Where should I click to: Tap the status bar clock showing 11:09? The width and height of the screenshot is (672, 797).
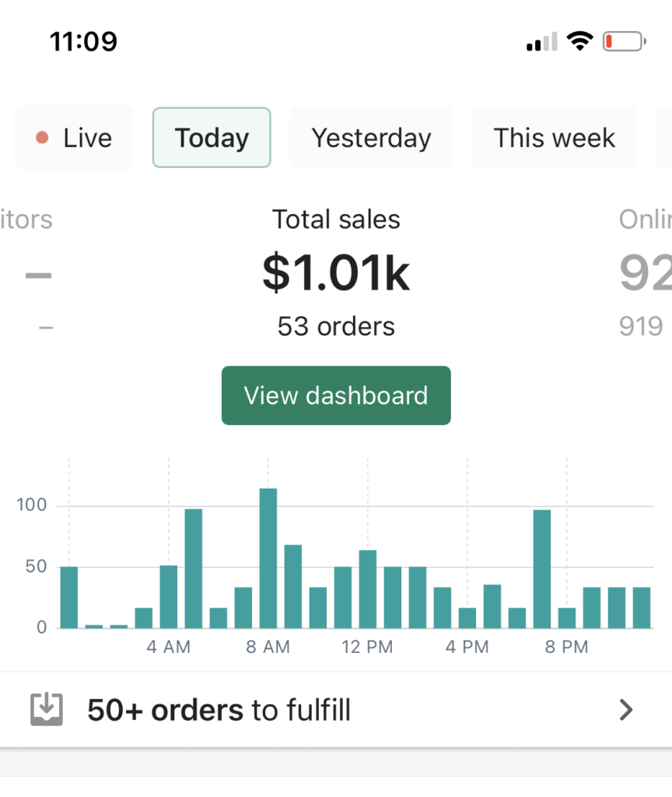click(x=84, y=40)
